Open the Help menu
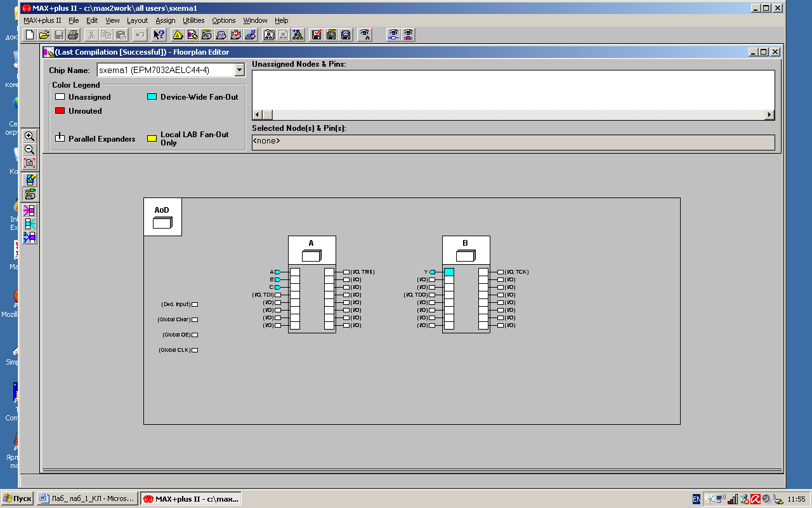 point(282,20)
